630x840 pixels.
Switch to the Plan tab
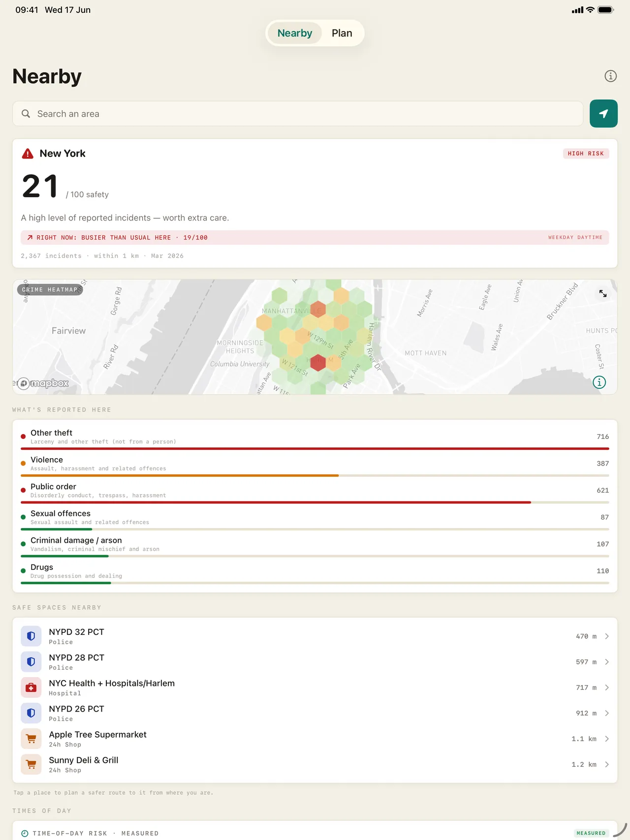point(342,33)
